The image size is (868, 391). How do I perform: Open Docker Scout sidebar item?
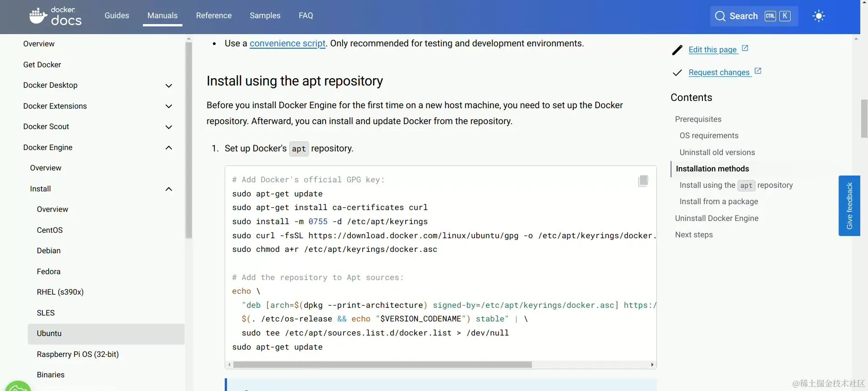click(46, 126)
